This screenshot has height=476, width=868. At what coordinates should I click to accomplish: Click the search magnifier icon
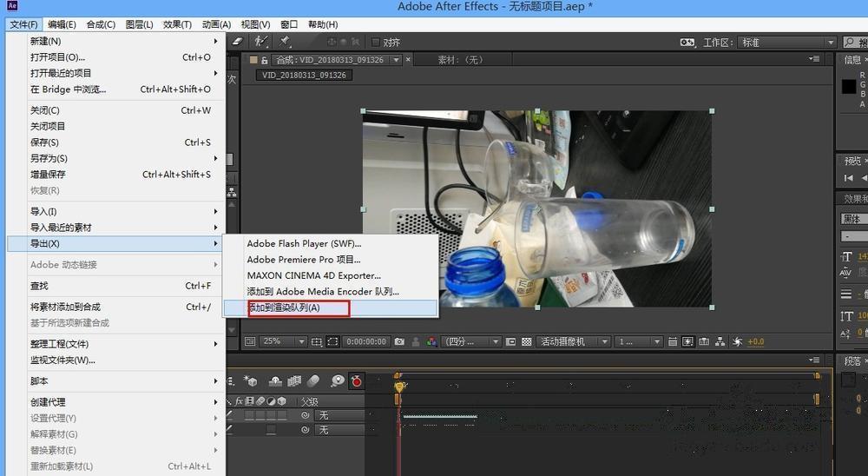[850, 42]
